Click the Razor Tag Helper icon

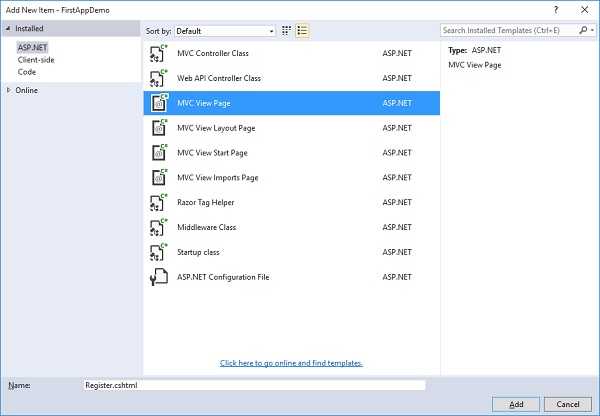pos(158,202)
